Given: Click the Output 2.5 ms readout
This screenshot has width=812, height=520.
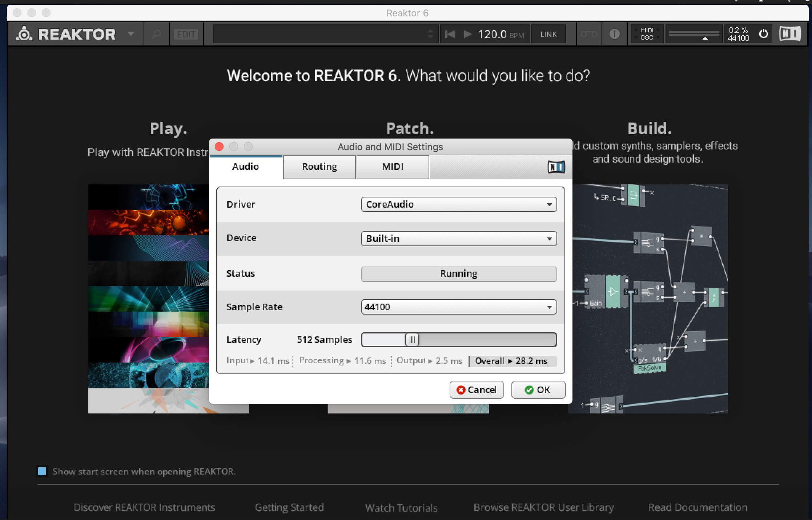Looking at the screenshot, I should coord(429,361).
